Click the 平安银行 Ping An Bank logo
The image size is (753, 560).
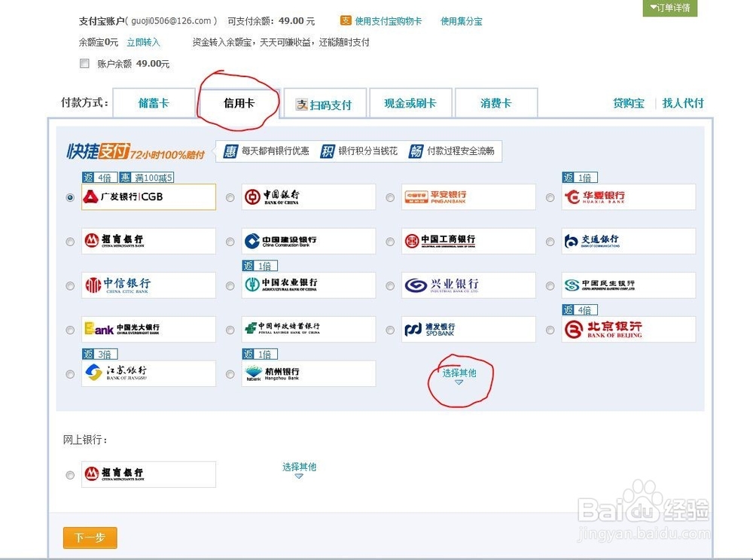pyautogui.click(x=468, y=196)
